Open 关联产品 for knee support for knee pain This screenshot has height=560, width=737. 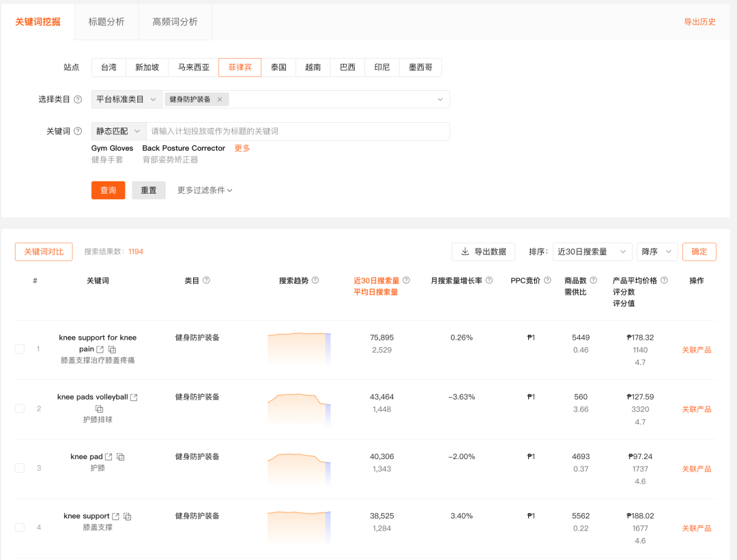tap(696, 350)
